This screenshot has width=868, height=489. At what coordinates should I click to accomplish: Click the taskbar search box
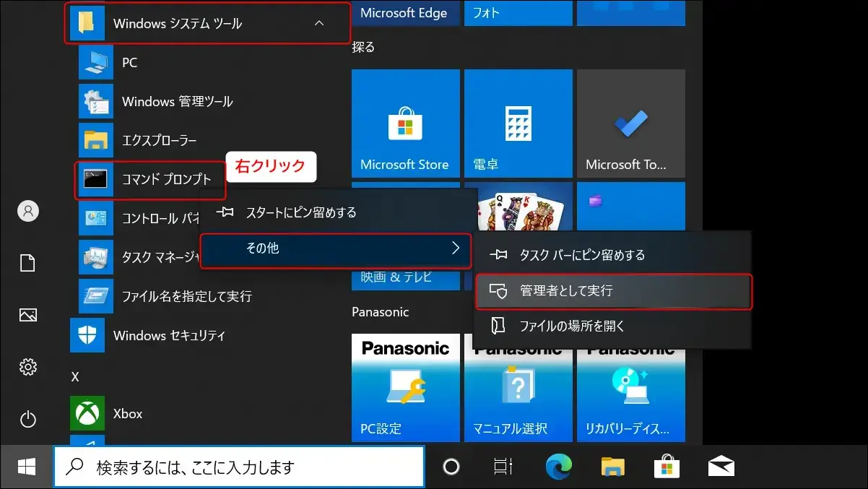pos(239,467)
